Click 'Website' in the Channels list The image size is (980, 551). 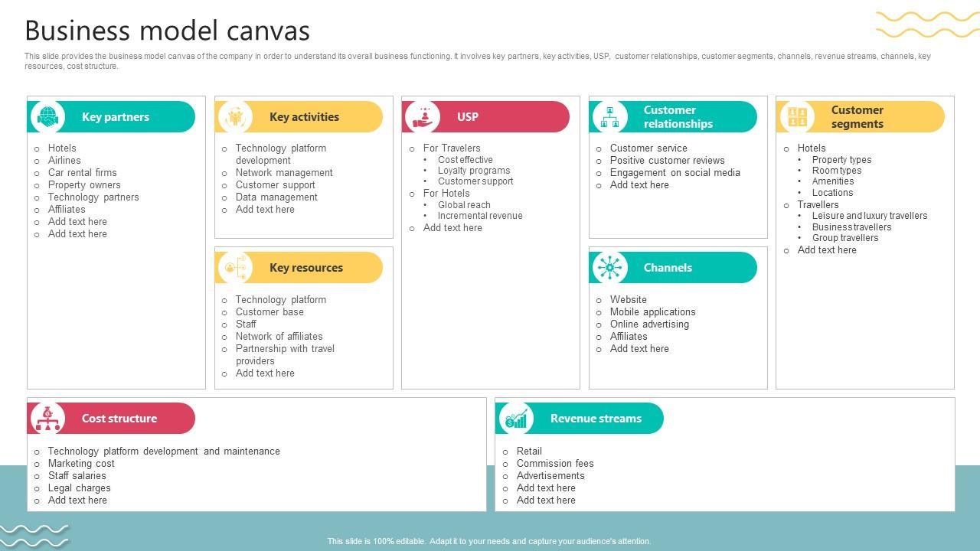click(629, 300)
